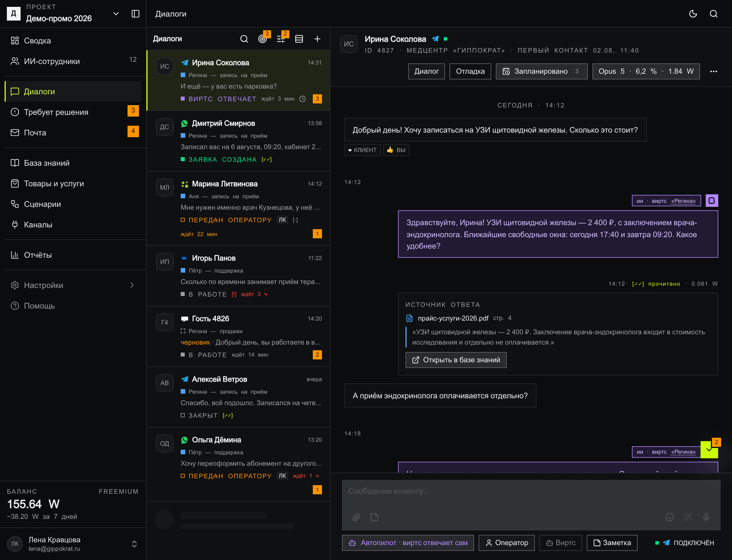
Task: Search within the dialogs list
Action: [244, 39]
